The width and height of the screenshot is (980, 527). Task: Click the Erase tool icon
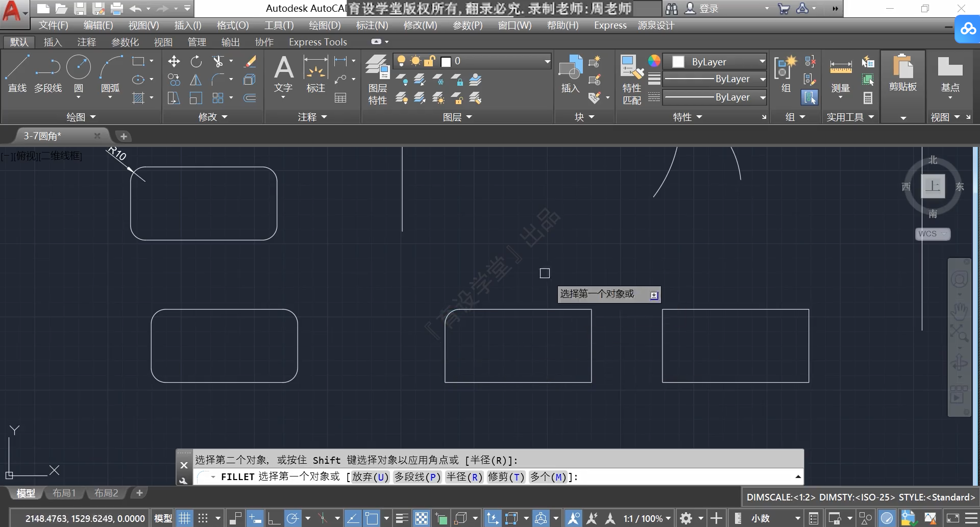tap(250, 62)
